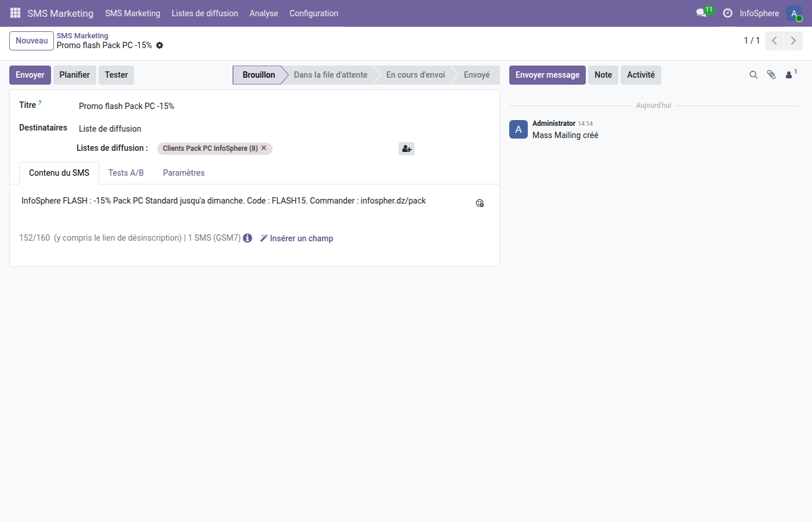This screenshot has height=522, width=812.
Task: Click the Envoyer button
Action: click(30, 75)
